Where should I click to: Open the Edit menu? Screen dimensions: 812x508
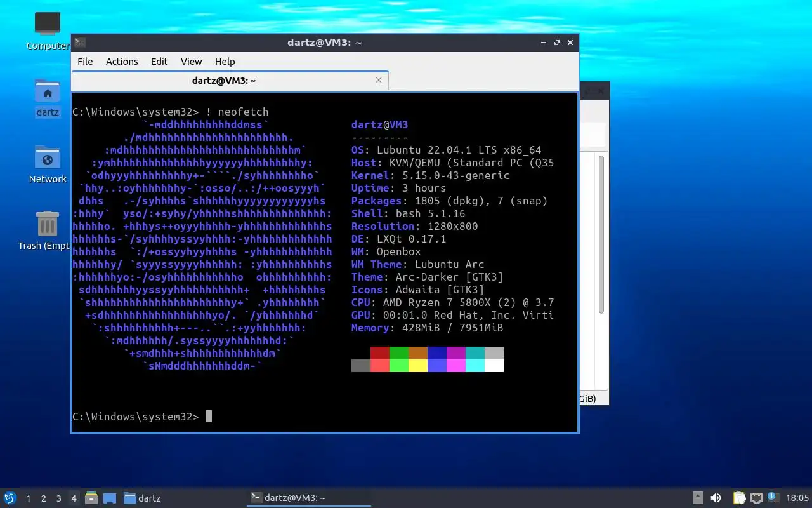pos(159,62)
